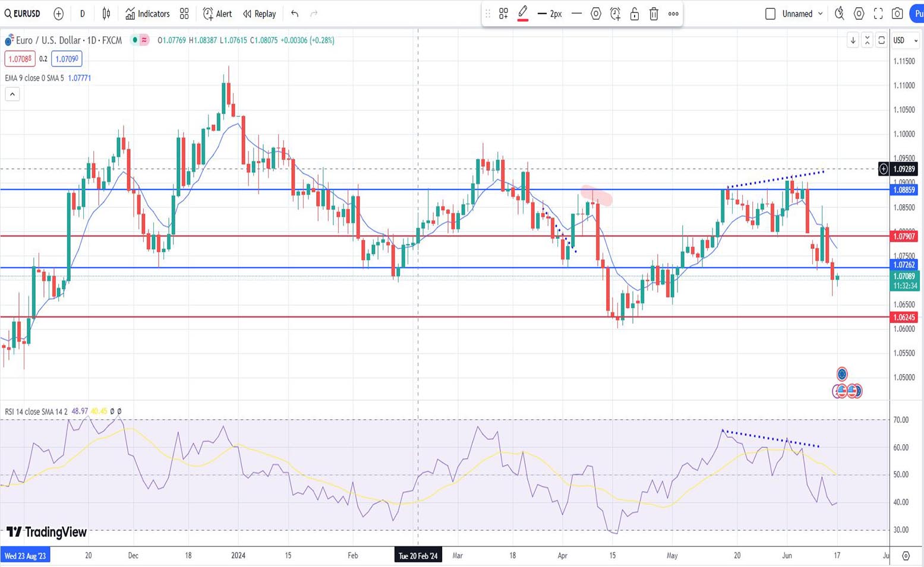924x567 pixels.
Task: Open drawing settings hexagon in floating toolbar
Action: (596, 14)
